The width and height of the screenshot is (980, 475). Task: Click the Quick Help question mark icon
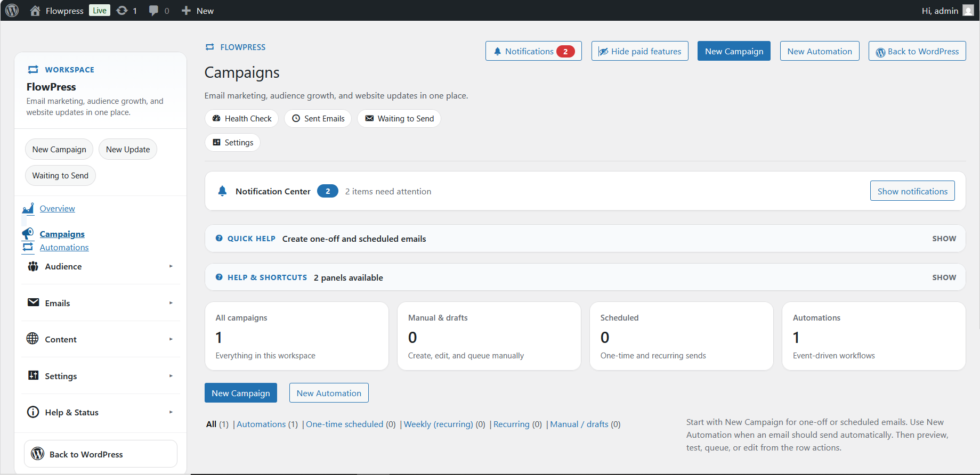219,239
